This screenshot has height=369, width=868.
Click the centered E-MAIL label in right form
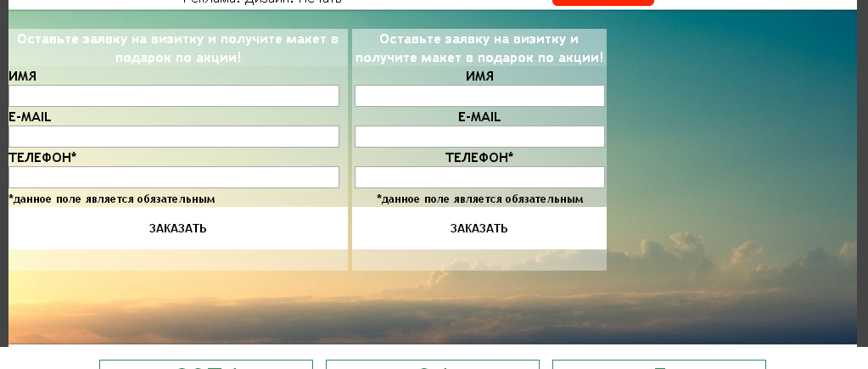(x=479, y=117)
